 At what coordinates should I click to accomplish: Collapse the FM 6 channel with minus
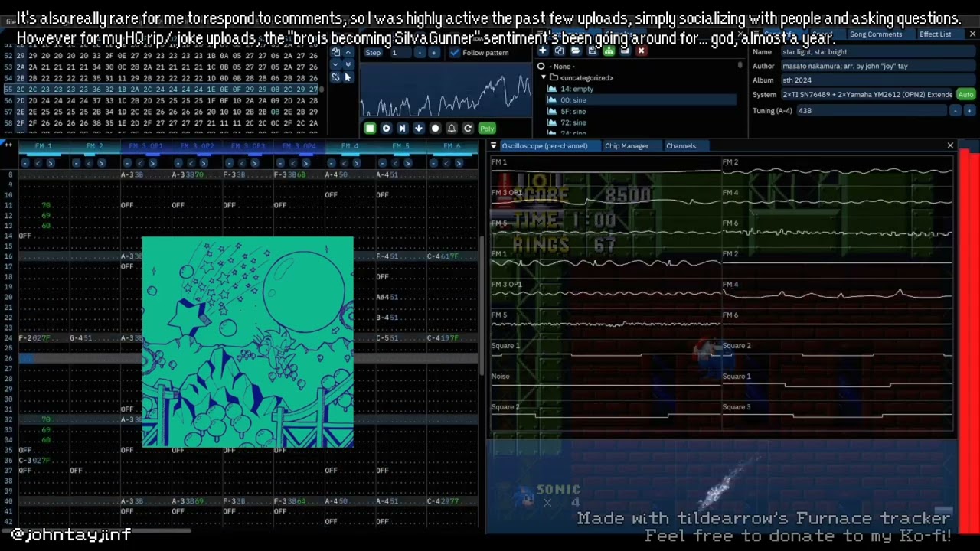[x=433, y=163]
